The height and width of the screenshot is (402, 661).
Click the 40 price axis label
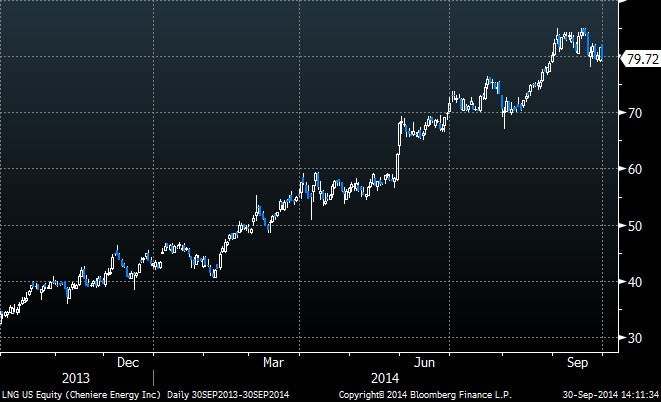click(635, 282)
